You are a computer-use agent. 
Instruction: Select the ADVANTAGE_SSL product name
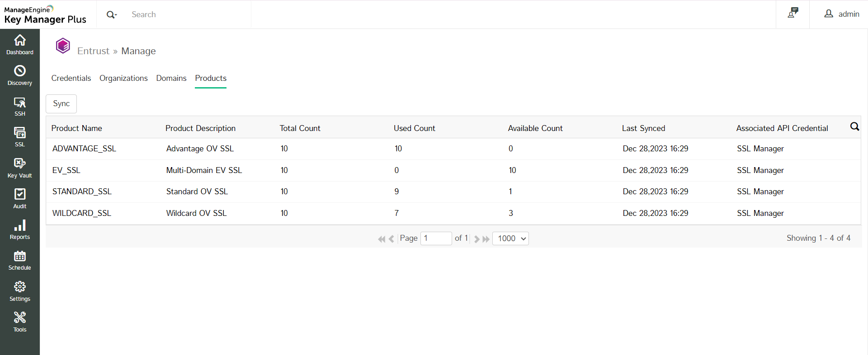pyautogui.click(x=84, y=149)
